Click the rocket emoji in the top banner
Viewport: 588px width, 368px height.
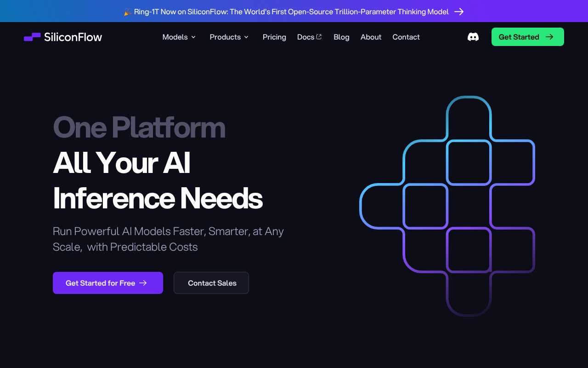pos(127,11)
